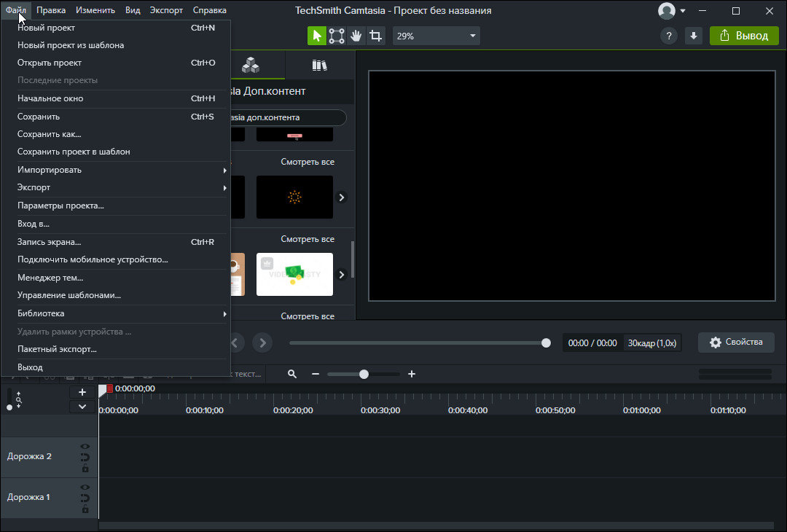Select the Crop tool
Viewport: 787px width, 532px height.
[x=376, y=36]
